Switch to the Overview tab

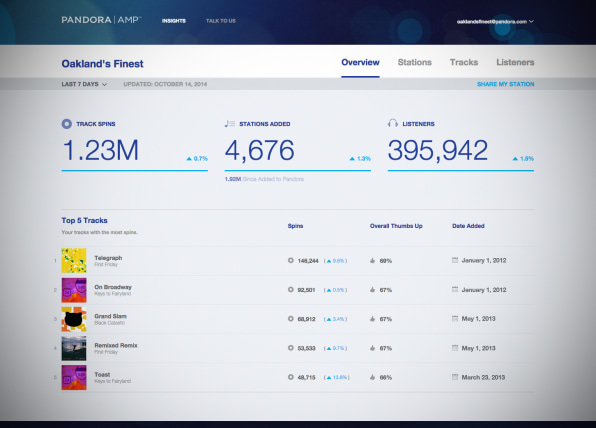(x=360, y=62)
